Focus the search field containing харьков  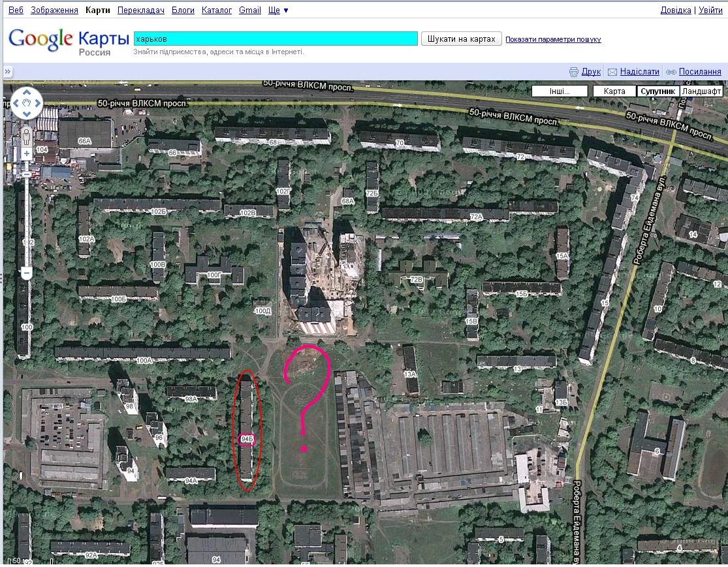276,39
